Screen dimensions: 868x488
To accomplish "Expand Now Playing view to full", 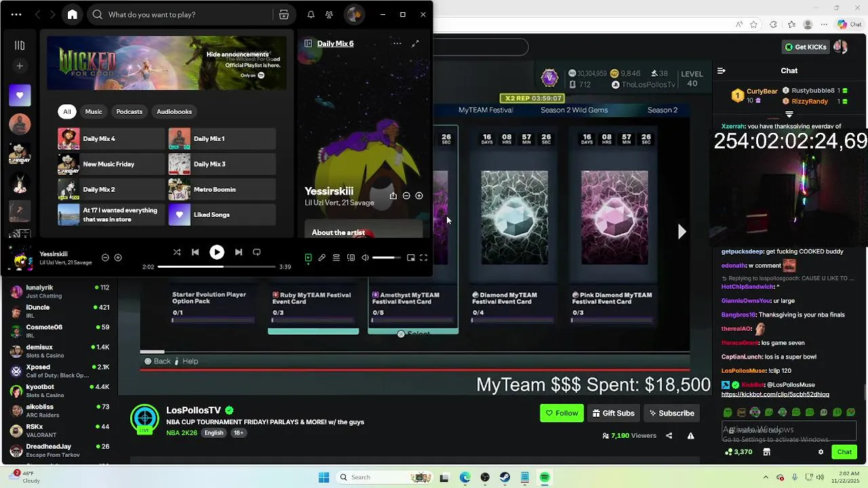I will (415, 43).
